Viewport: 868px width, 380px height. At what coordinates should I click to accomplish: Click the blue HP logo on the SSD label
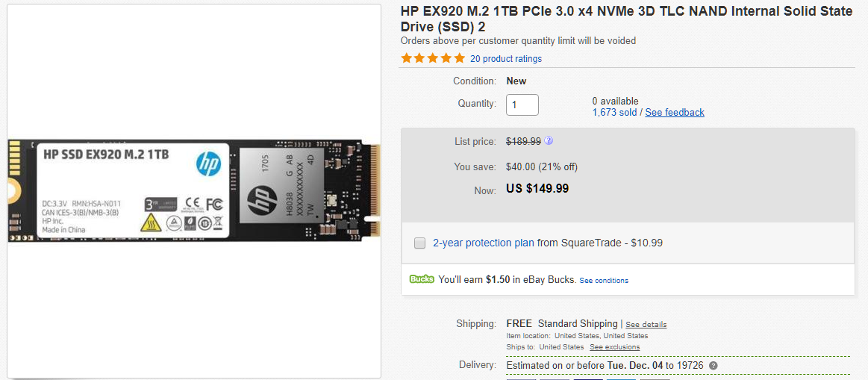pos(208,163)
